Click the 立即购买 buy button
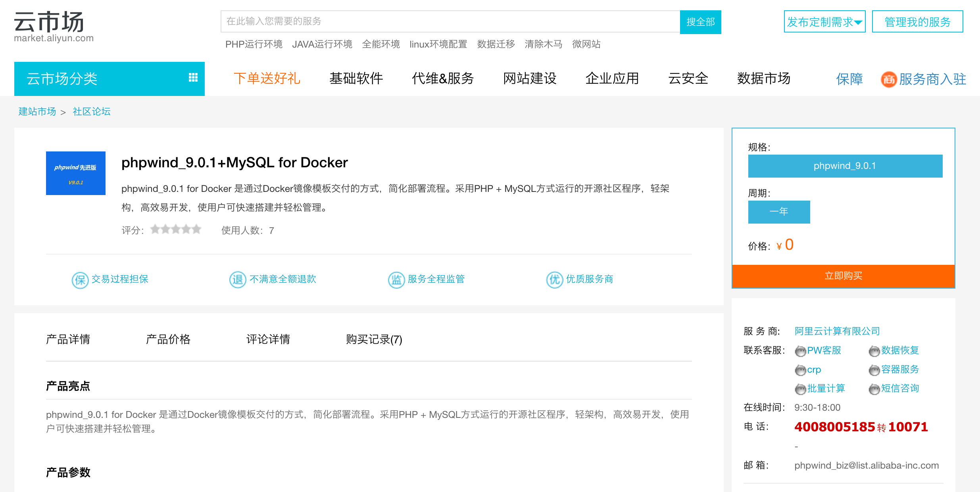The image size is (980, 492). (844, 276)
